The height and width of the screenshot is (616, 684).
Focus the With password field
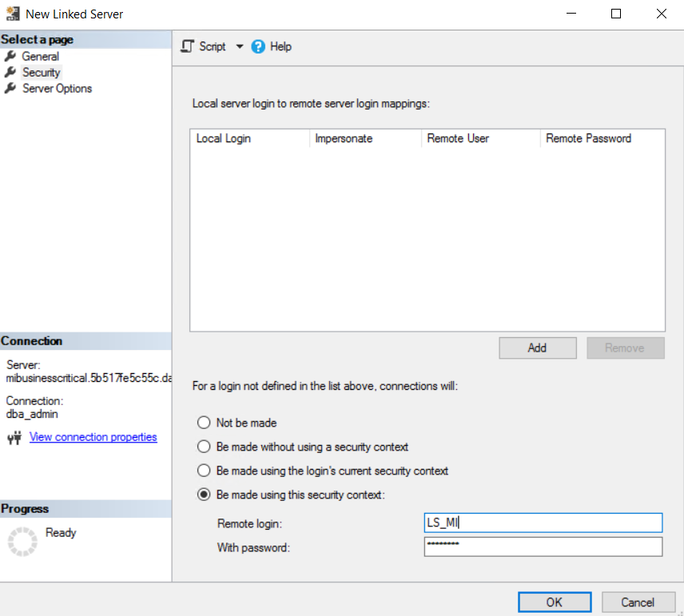click(543, 546)
